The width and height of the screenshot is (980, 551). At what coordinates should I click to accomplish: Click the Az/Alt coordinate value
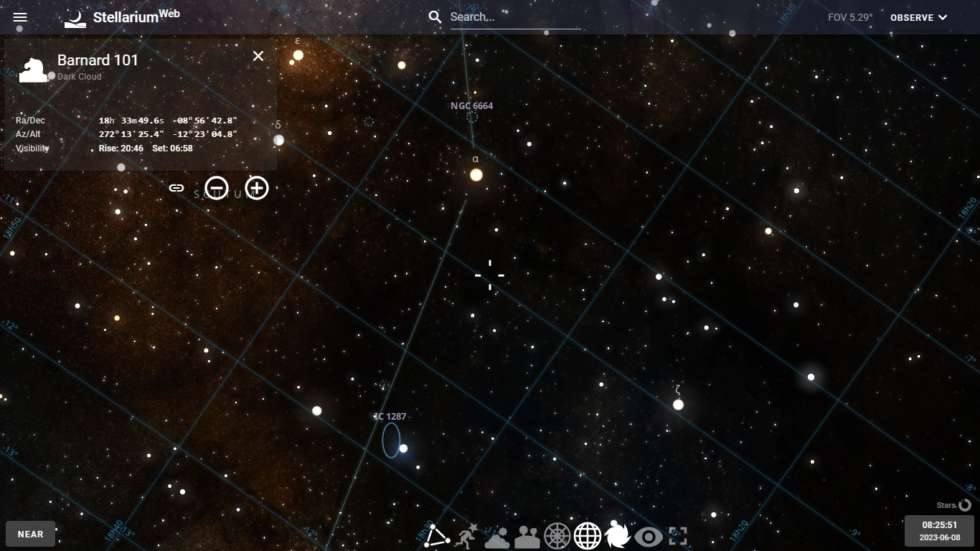[x=168, y=134]
